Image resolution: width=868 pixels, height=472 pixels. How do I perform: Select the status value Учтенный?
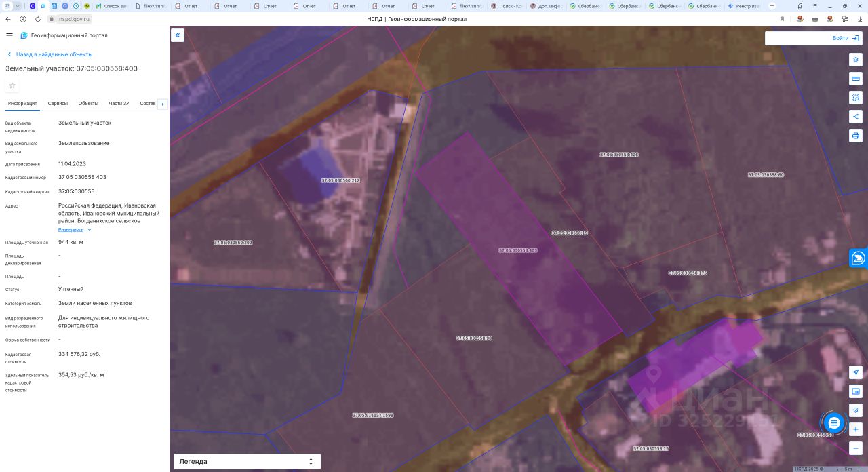71,289
